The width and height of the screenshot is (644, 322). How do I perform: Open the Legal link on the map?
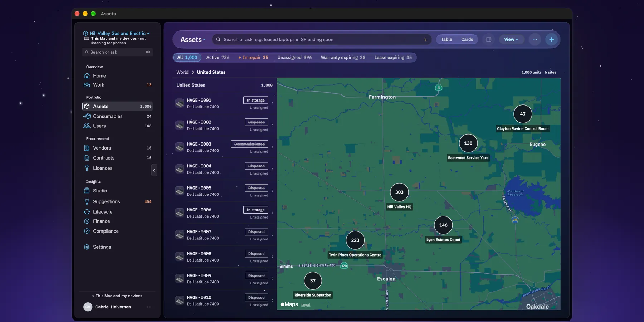pyautogui.click(x=306, y=305)
